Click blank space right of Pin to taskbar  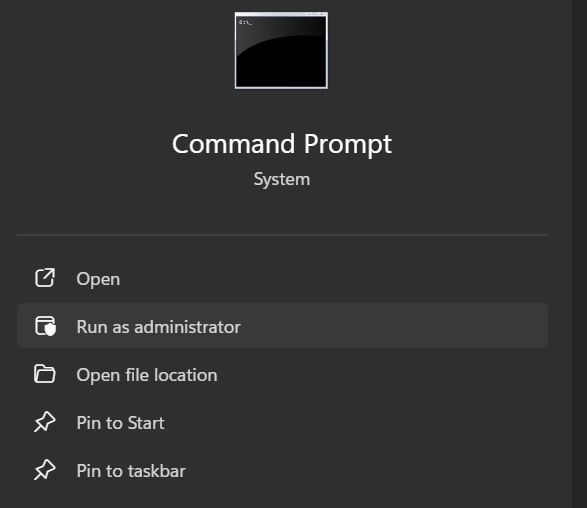pyautogui.click(x=367, y=470)
